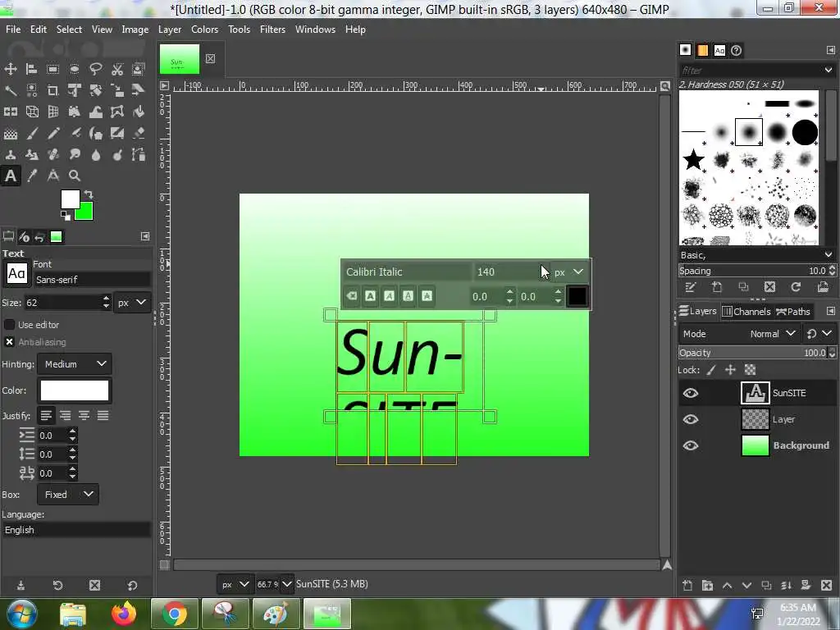Open on-canvas text size unit dropdown

(569, 272)
